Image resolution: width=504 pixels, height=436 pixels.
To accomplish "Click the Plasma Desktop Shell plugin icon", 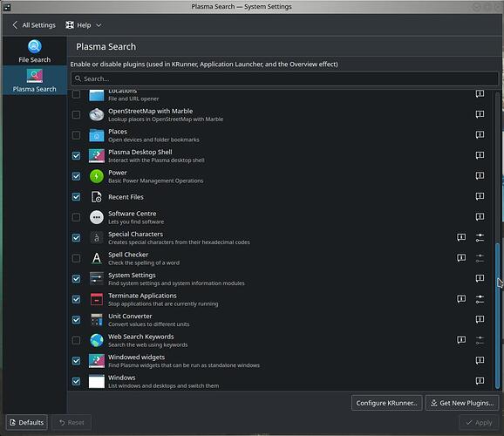I will [97, 156].
